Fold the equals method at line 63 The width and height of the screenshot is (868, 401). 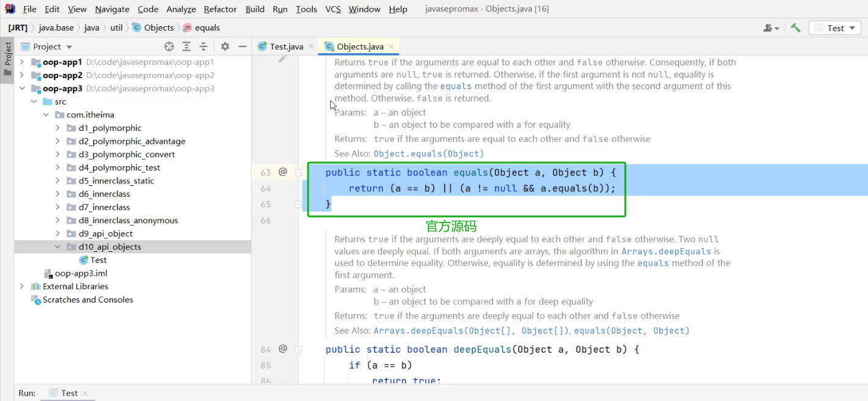298,173
